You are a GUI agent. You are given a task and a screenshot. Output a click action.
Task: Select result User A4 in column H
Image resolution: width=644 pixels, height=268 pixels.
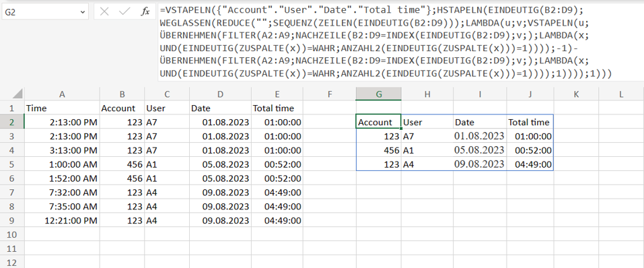[427, 164]
